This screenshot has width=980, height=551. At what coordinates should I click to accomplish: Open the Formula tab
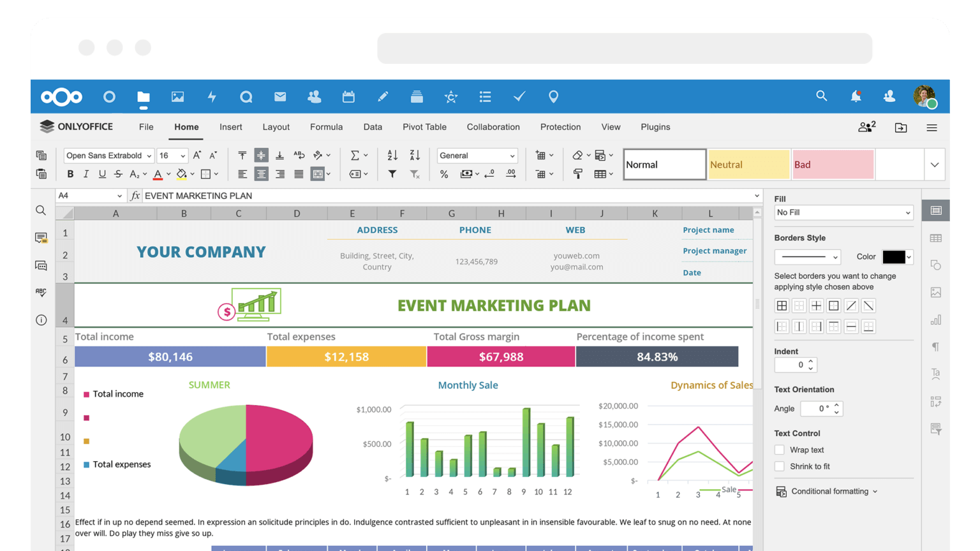tap(326, 127)
